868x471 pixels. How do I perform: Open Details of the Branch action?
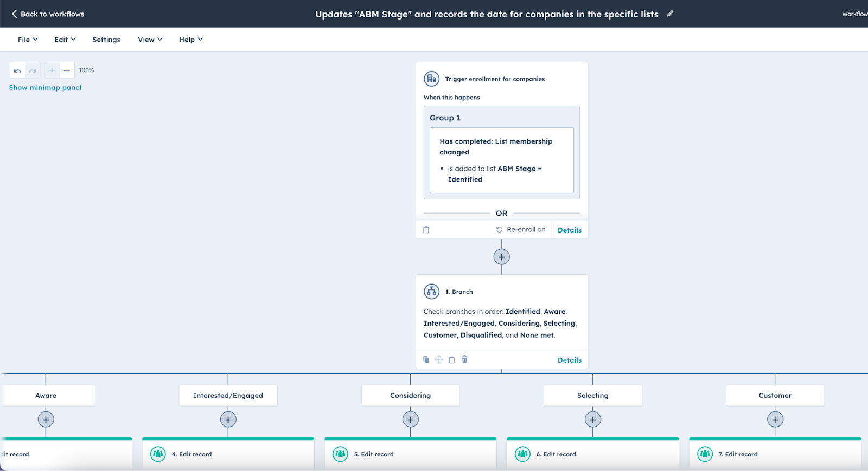570,360
